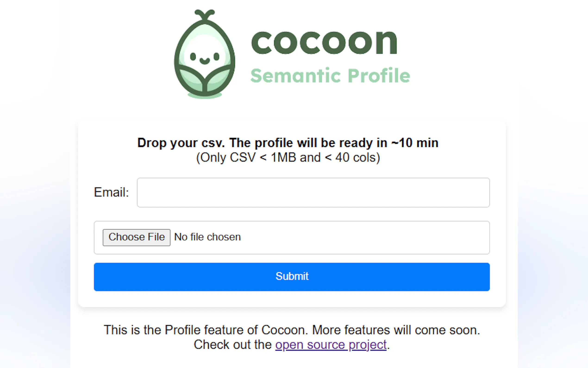Image resolution: width=588 pixels, height=368 pixels.
Task: Click the "Email:" field label
Action: 111,192
